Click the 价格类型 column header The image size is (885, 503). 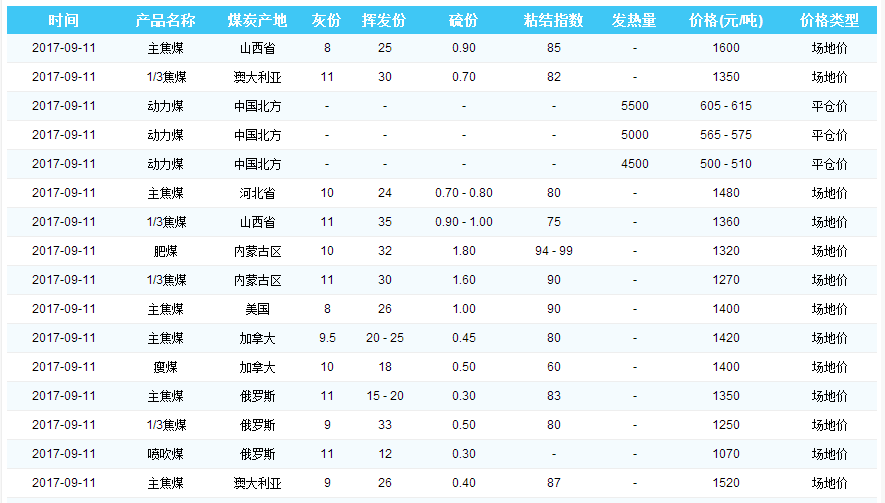[829, 21]
